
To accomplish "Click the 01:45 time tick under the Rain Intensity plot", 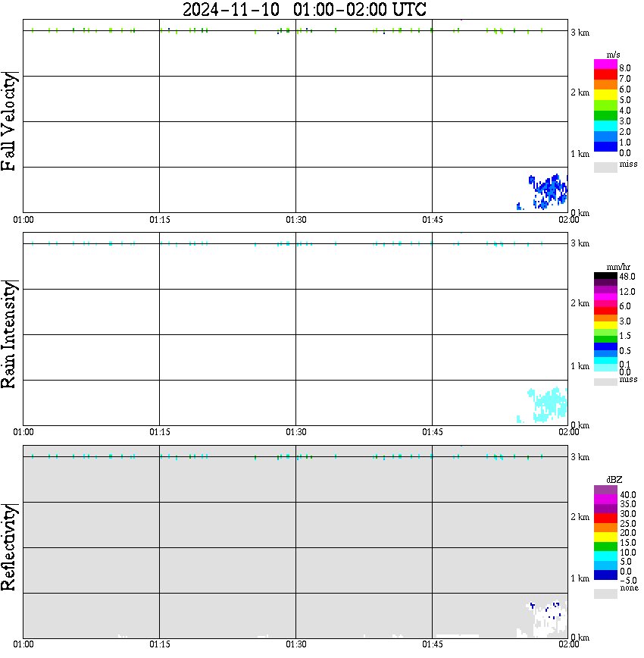I will click(433, 432).
